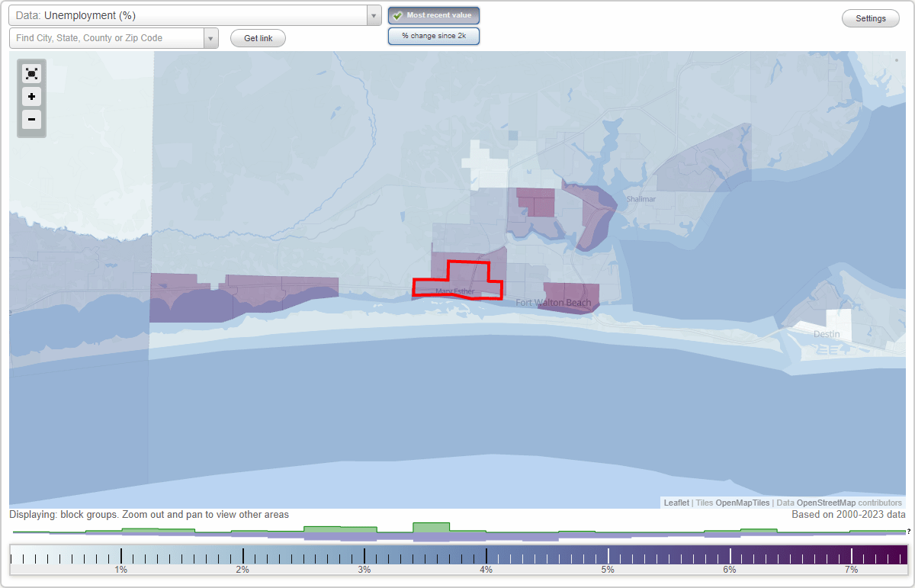Zoom in with the plus button
Screen dimensions: 915x588
pyautogui.click(x=31, y=97)
